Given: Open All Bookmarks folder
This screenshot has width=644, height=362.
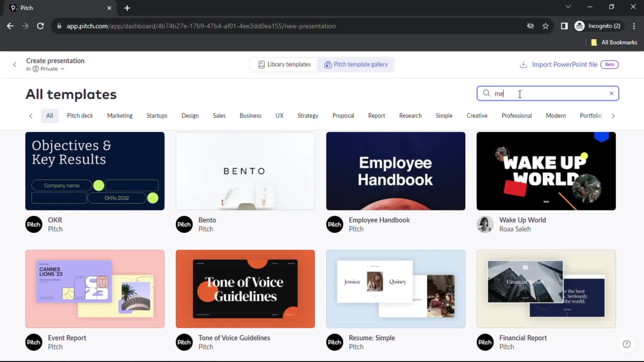Looking at the screenshot, I should click(x=614, y=42).
